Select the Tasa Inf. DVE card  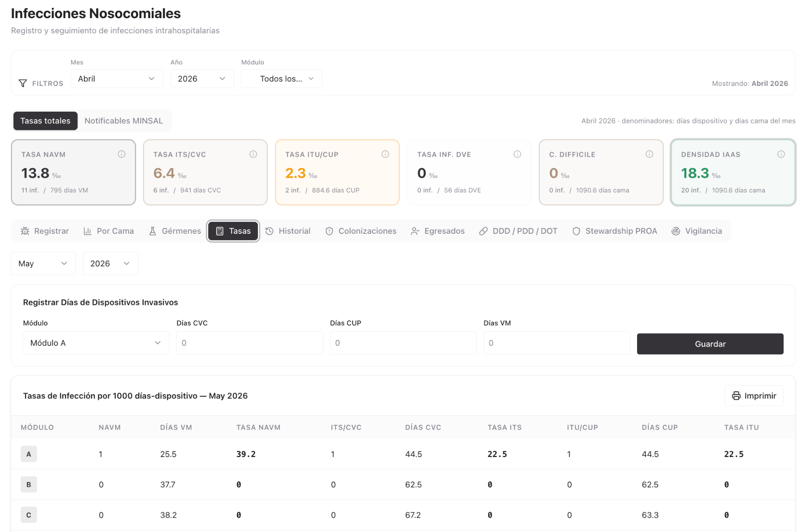[469, 172]
